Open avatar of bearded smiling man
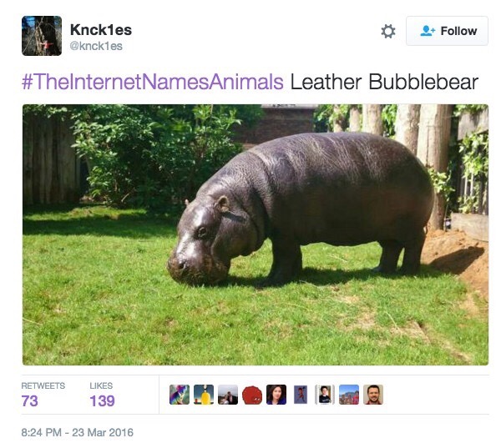Viewport: 501px width, 448px height. pos(373,395)
